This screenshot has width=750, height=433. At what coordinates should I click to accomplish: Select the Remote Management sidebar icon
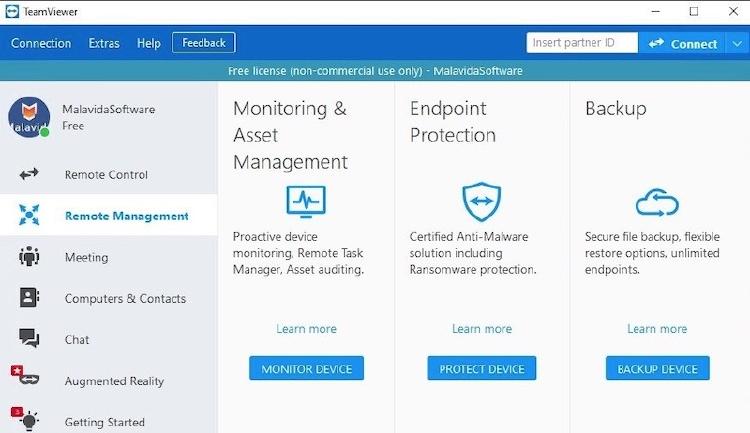tap(29, 215)
